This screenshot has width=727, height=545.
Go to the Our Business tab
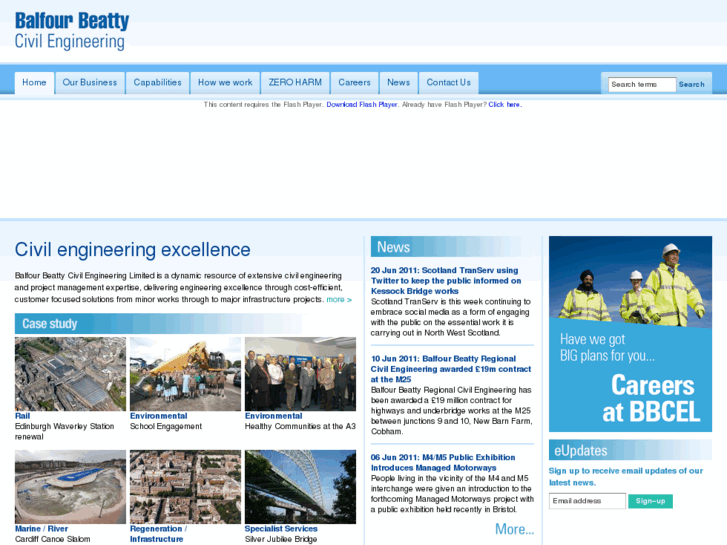(90, 83)
